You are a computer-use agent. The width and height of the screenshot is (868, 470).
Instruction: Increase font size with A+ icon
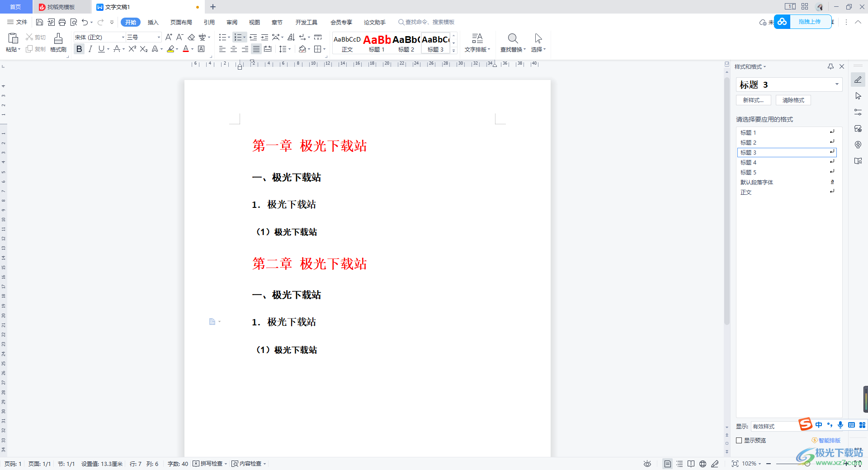click(169, 37)
